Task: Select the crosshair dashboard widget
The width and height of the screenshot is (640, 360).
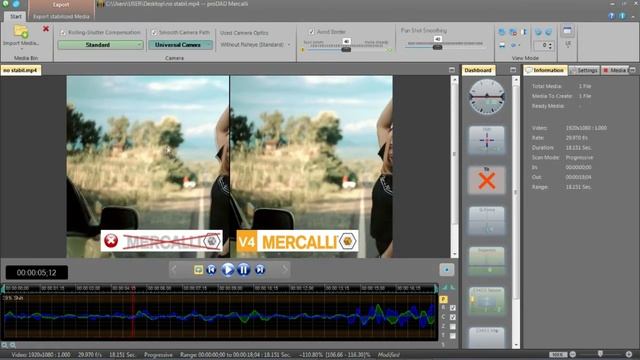Action: 487,140
